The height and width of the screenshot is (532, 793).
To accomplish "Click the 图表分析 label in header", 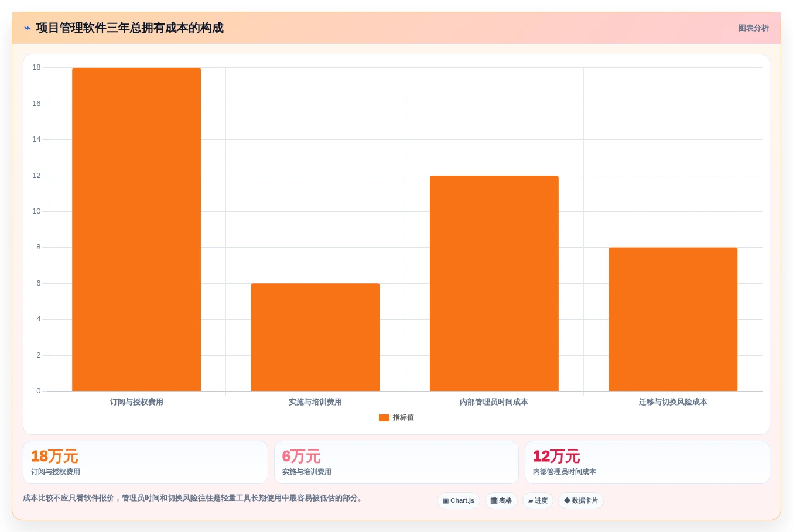I will point(753,28).
